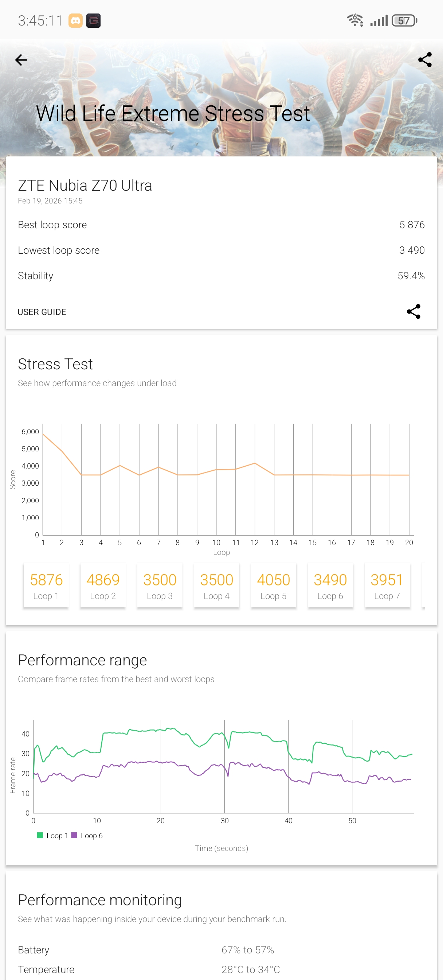Screen dimensions: 443x980
Task: Open the Discord notification icon
Action: click(x=75, y=20)
